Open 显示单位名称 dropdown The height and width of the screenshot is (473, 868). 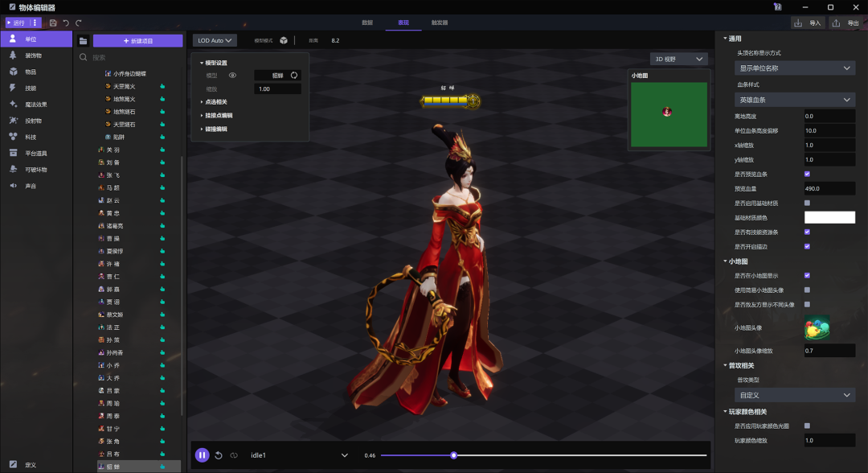click(794, 68)
